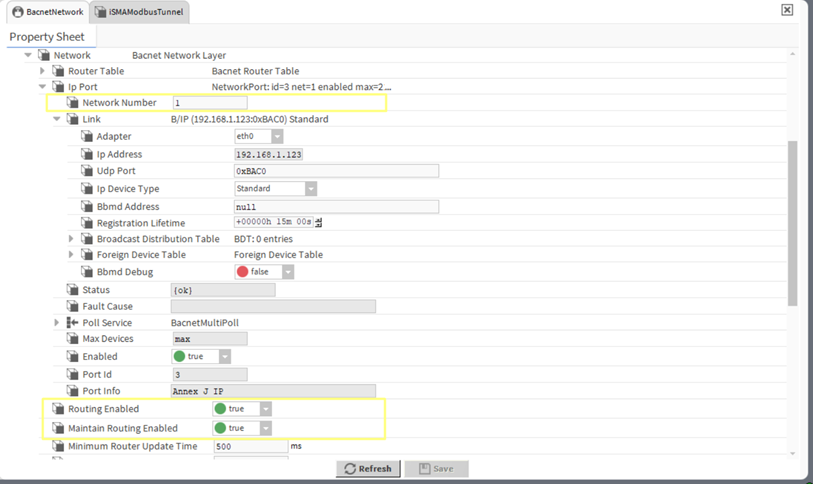Click the Ip Port property icon
The image size is (813, 484).
tap(58, 87)
